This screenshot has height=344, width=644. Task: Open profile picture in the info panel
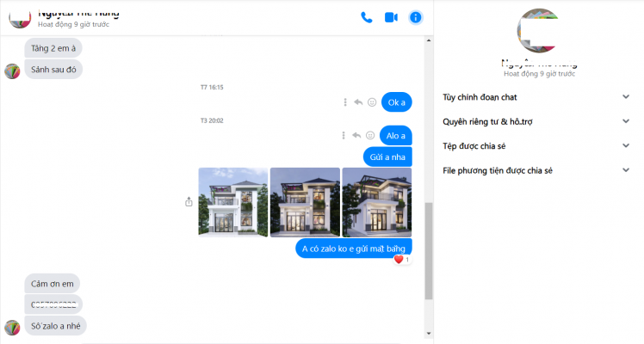click(539, 31)
